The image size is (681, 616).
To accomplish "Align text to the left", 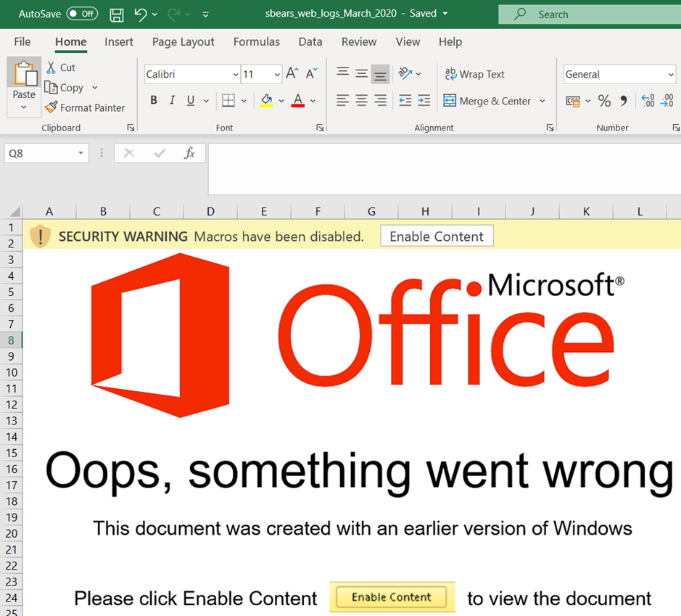I will (x=342, y=100).
